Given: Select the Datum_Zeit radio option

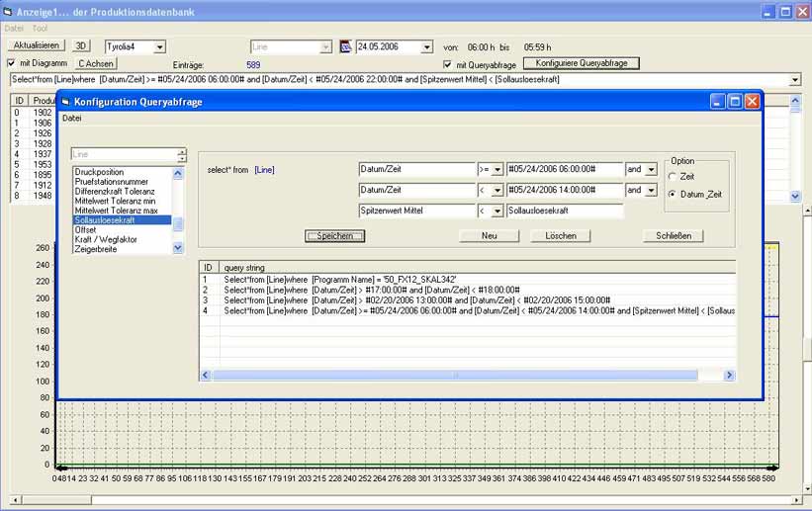Looking at the screenshot, I should click(x=673, y=194).
